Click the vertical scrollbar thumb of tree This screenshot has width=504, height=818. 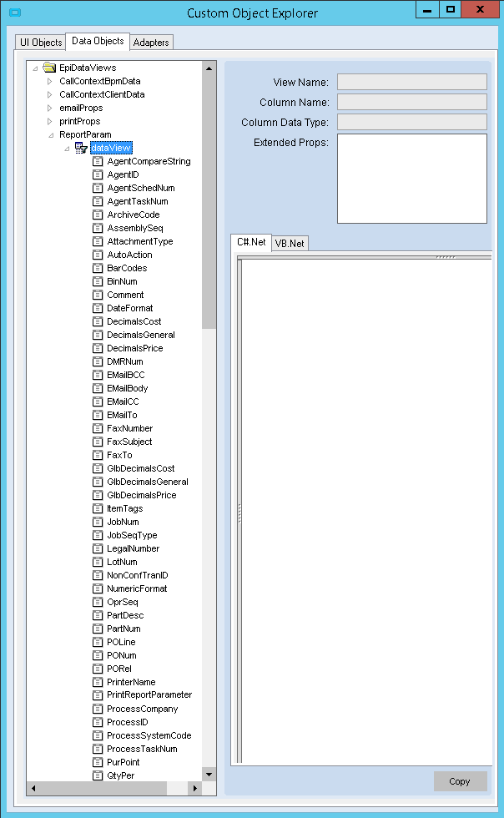coord(209,201)
